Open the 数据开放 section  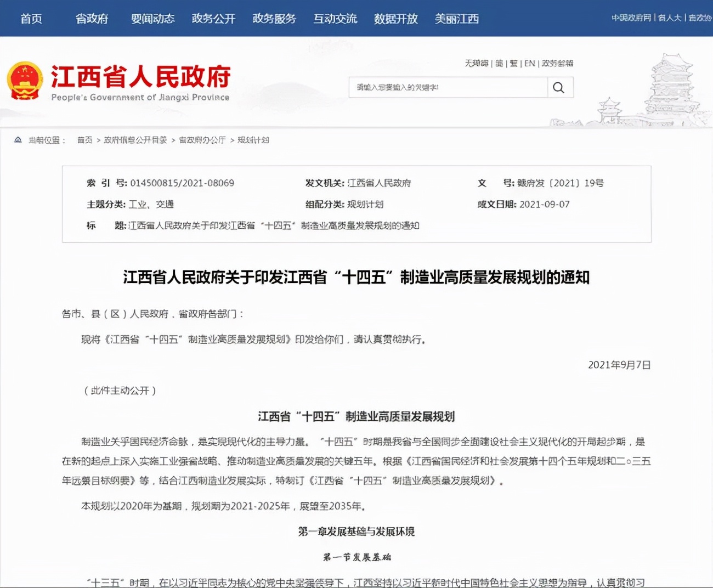tap(395, 18)
